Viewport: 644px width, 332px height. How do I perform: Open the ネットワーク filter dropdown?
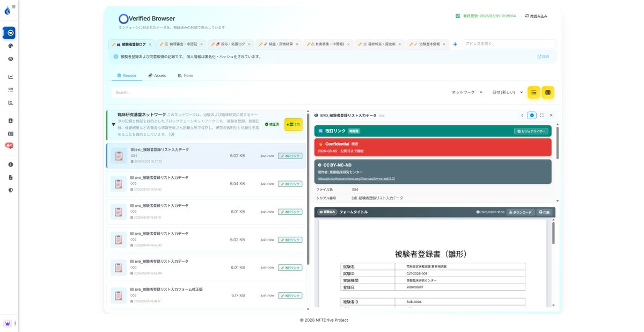[467, 92]
